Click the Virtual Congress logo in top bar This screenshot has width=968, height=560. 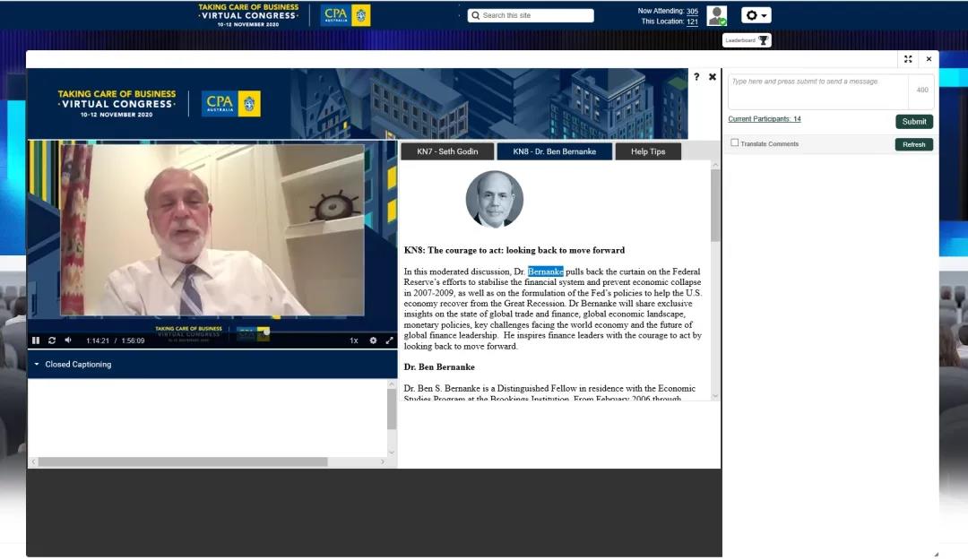(x=248, y=15)
